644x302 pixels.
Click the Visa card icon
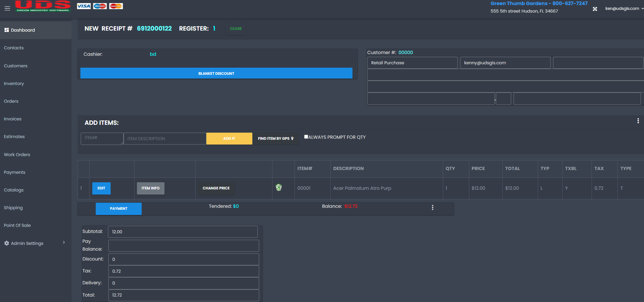click(84, 6)
